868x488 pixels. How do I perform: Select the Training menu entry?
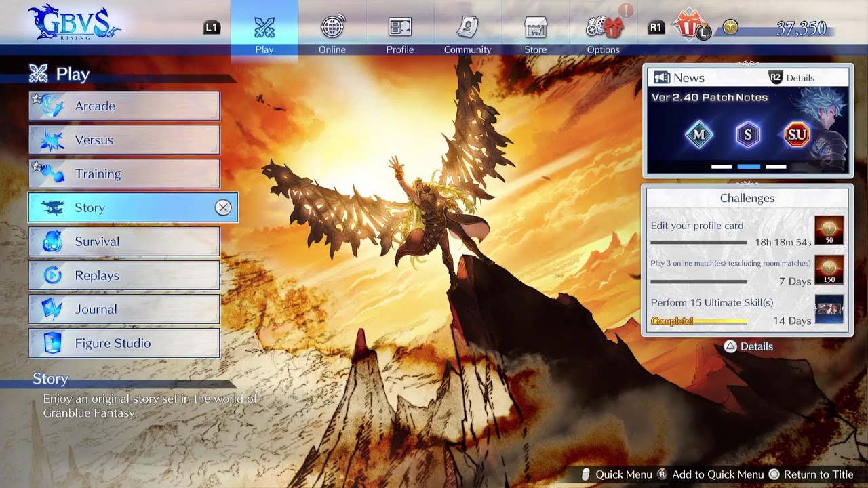click(124, 174)
